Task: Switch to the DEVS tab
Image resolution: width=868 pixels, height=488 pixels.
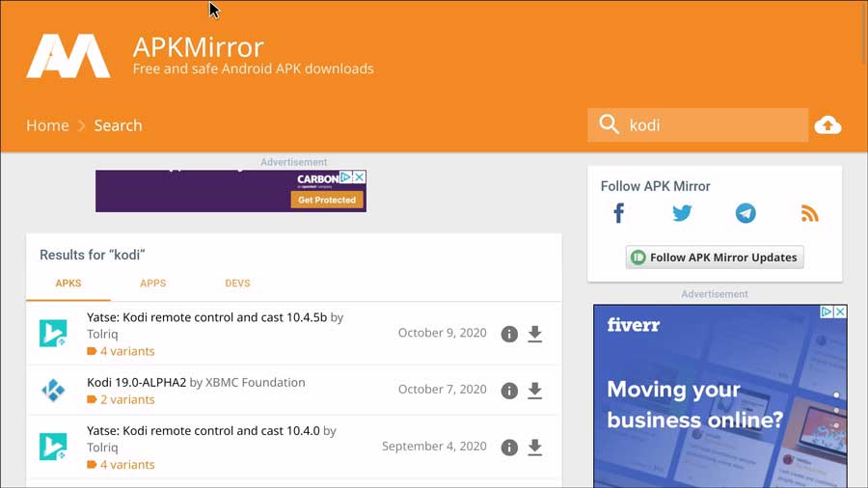Action: coord(237,284)
